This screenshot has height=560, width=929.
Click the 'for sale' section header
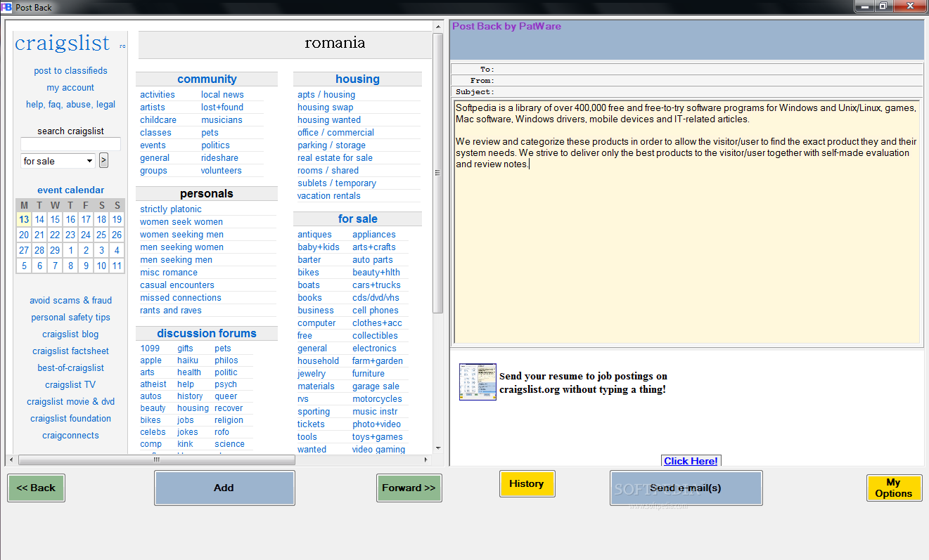point(357,219)
